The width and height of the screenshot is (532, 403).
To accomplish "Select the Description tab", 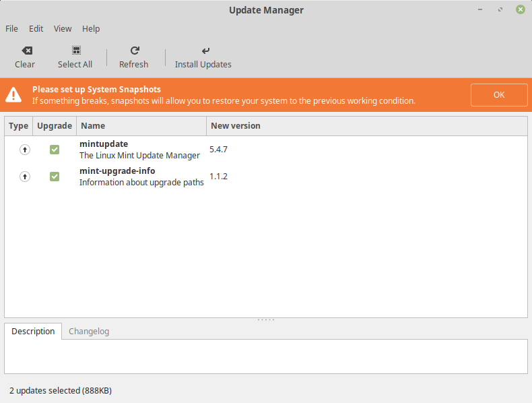I will (33, 332).
